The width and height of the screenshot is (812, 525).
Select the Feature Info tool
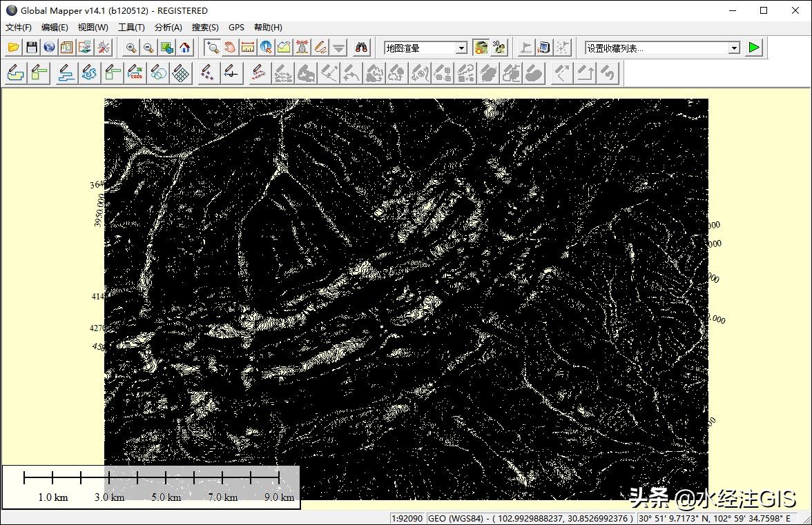266,48
